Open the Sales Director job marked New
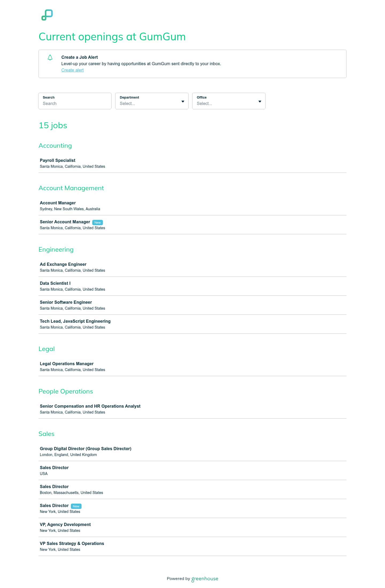The image size is (385, 588). [x=192, y=508]
